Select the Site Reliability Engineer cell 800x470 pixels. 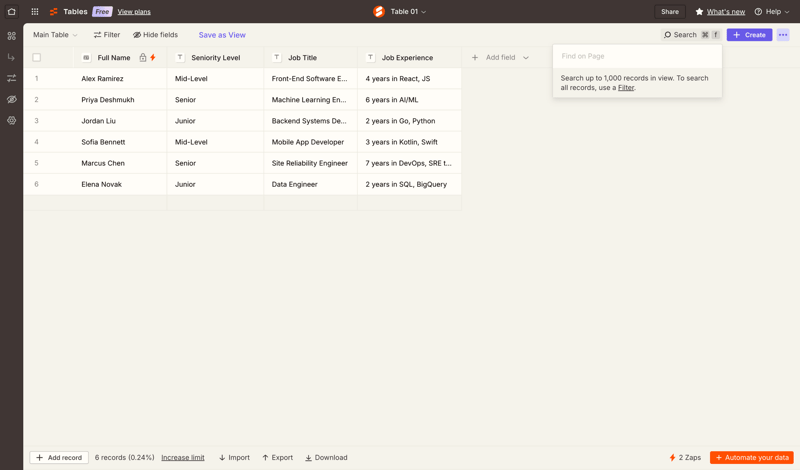click(x=311, y=163)
